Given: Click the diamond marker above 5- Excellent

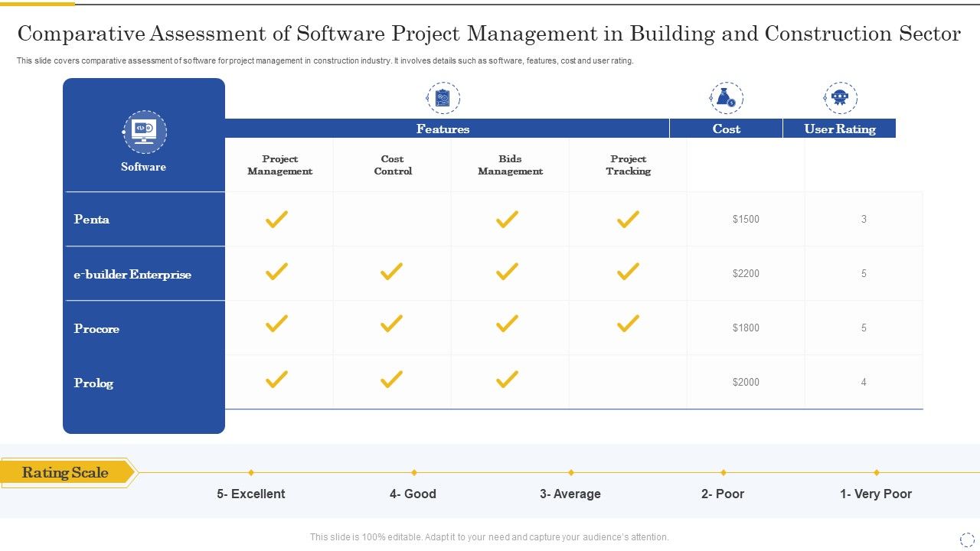Looking at the screenshot, I should point(251,473).
